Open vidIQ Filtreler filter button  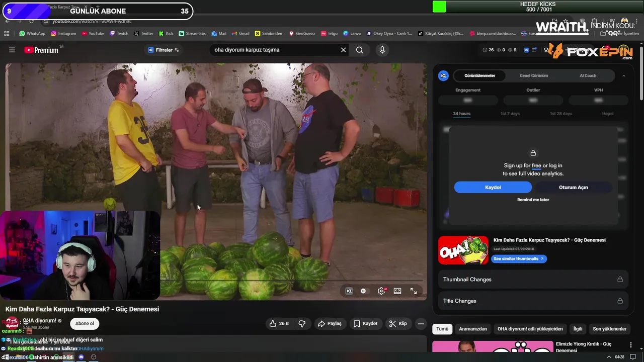pos(164,50)
